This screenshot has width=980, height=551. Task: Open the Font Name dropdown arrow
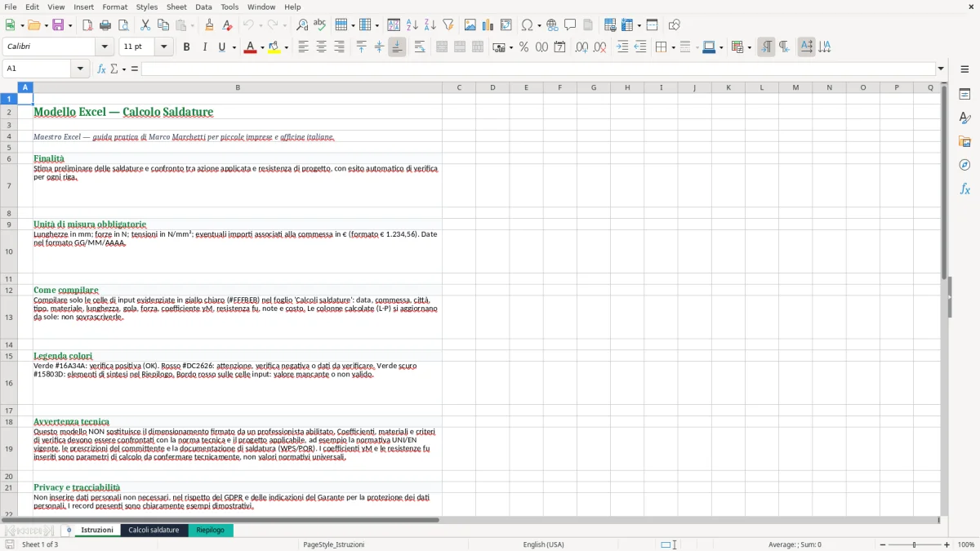pos(105,47)
